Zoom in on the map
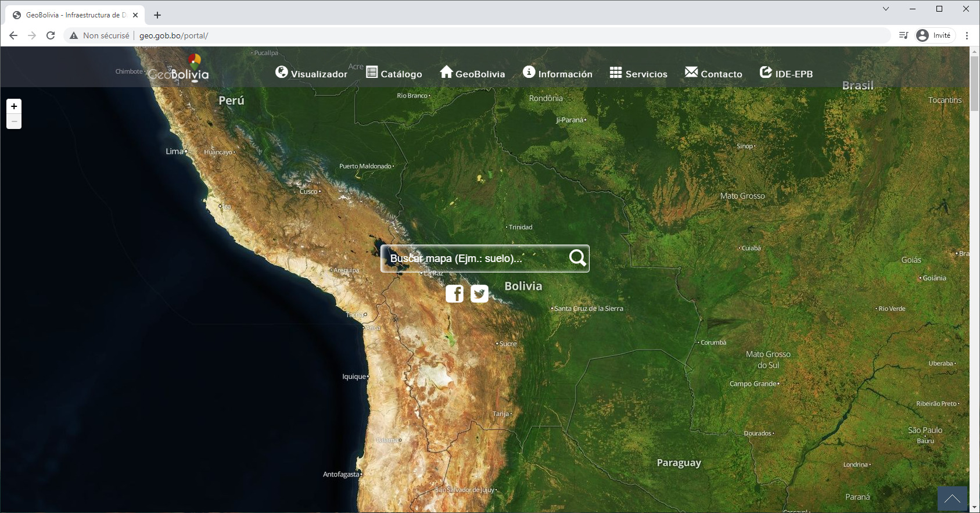 pyautogui.click(x=14, y=106)
